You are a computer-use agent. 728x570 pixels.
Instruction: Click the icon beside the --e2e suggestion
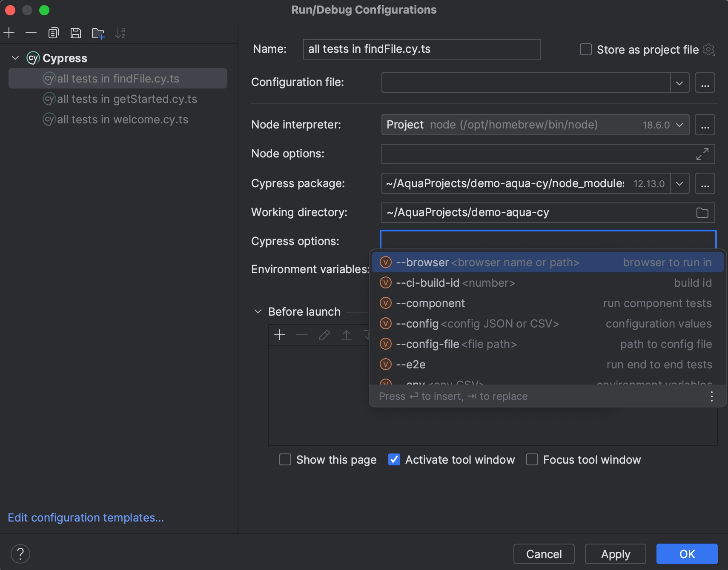pos(386,365)
